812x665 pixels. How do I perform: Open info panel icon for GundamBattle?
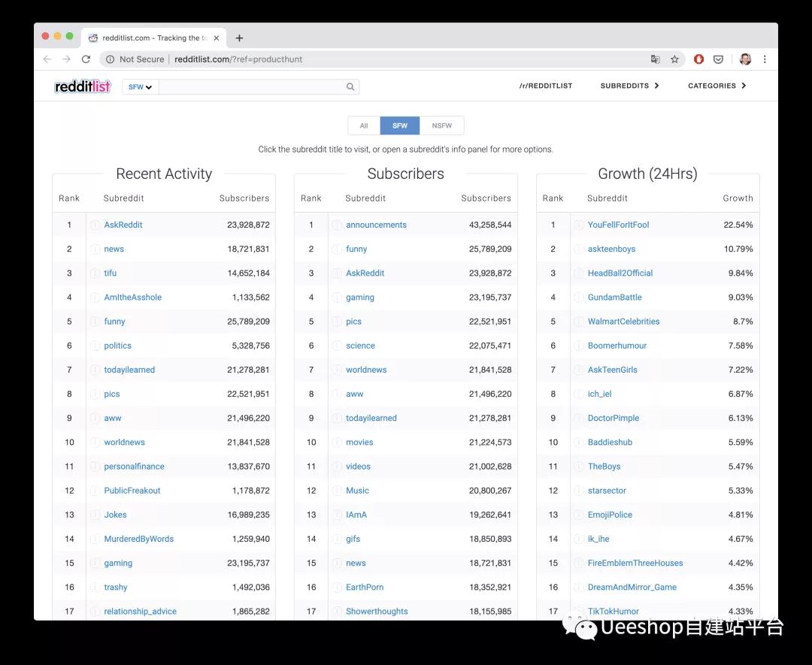coord(578,297)
